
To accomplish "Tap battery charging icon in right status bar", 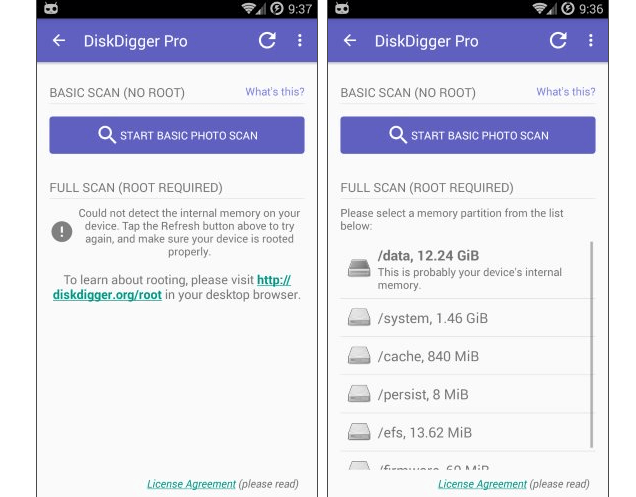I will click(x=568, y=8).
